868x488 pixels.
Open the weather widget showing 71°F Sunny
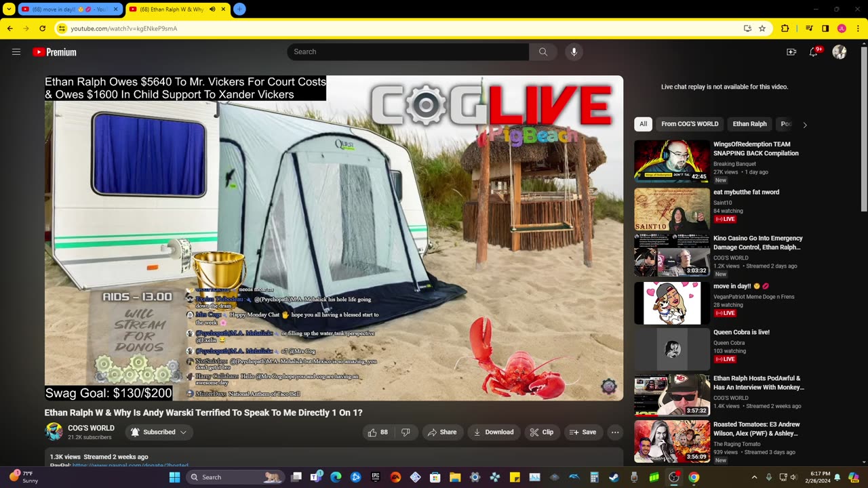click(x=24, y=477)
